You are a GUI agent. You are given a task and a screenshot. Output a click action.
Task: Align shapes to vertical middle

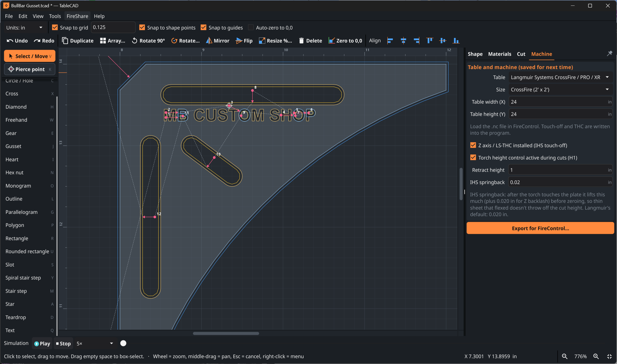tap(443, 41)
